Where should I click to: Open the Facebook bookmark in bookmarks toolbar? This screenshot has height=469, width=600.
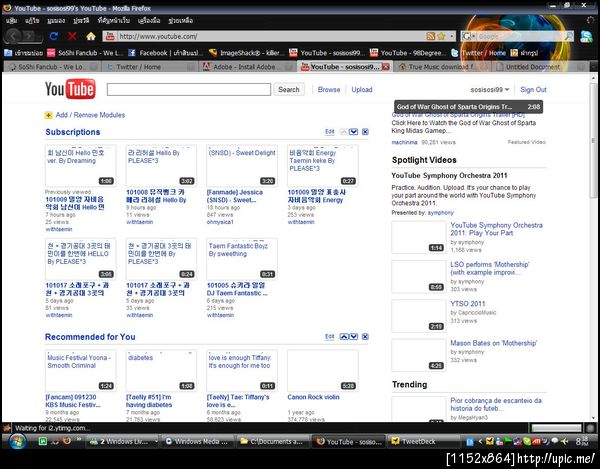[166, 53]
